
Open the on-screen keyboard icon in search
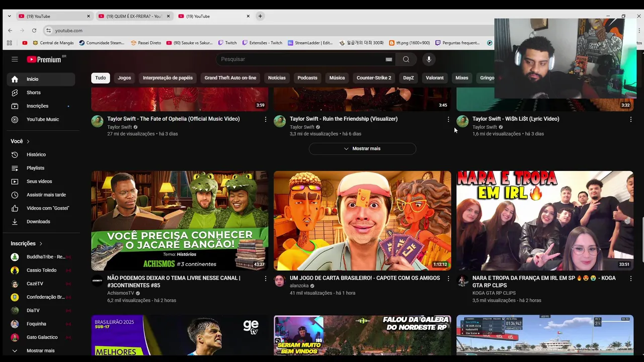(389, 59)
